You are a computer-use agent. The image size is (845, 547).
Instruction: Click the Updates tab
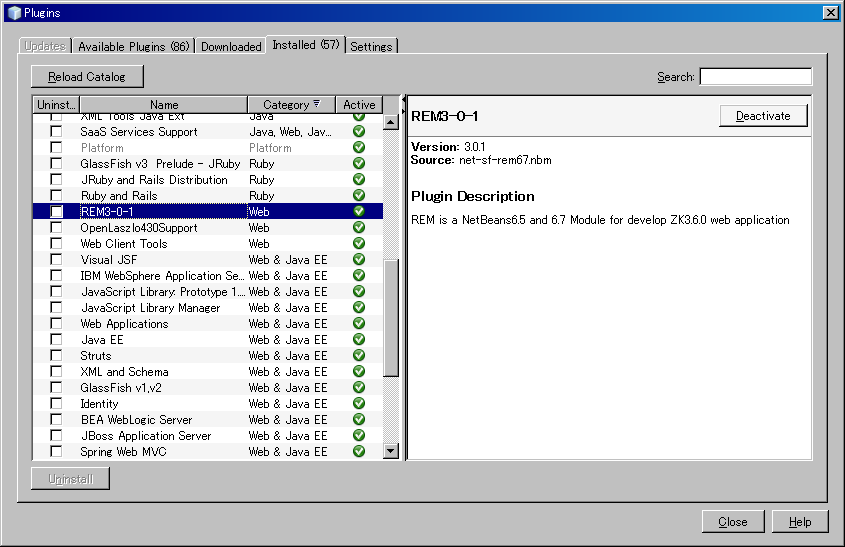coord(45,46)
